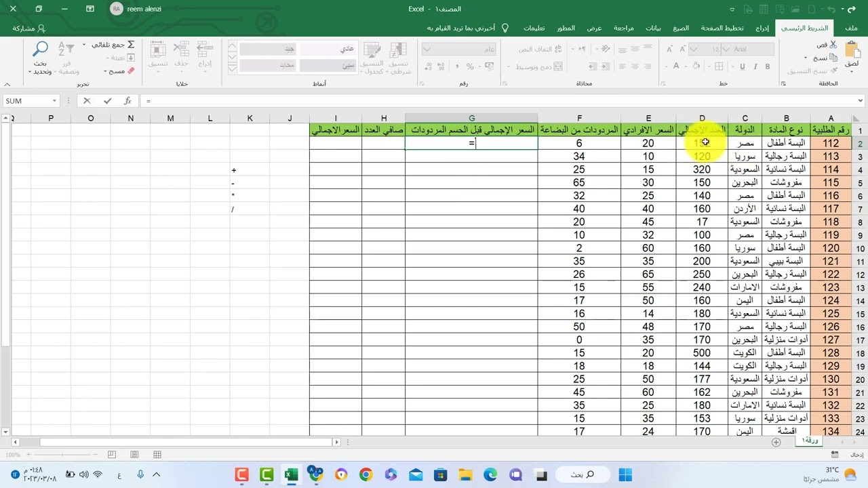This screenshot has width=868, height=488.
Task: Click the Percent Style % icon
Action: (470, 66)
